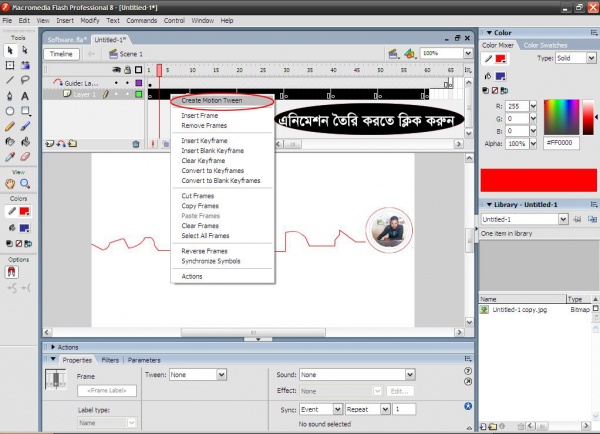Select the Subselection tool

[25, 50]
